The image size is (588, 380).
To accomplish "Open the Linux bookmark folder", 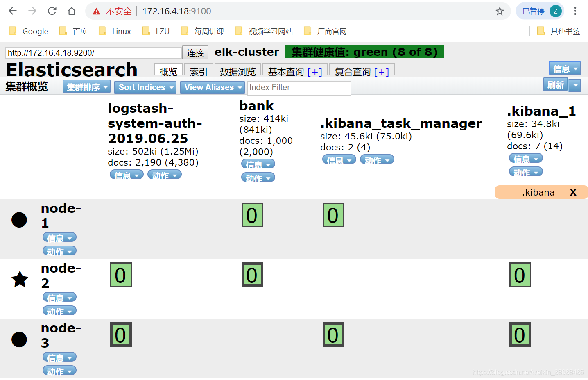I will [x=115, y=31].
